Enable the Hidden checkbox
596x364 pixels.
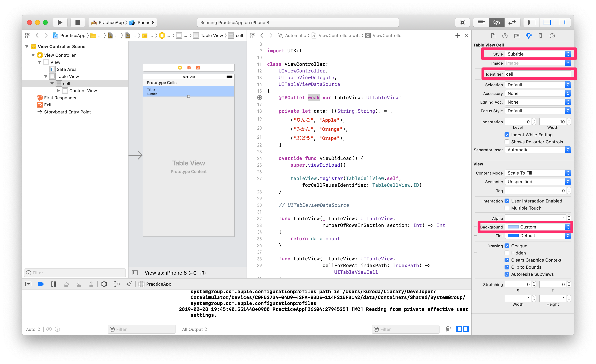click(x=507, y=253)
